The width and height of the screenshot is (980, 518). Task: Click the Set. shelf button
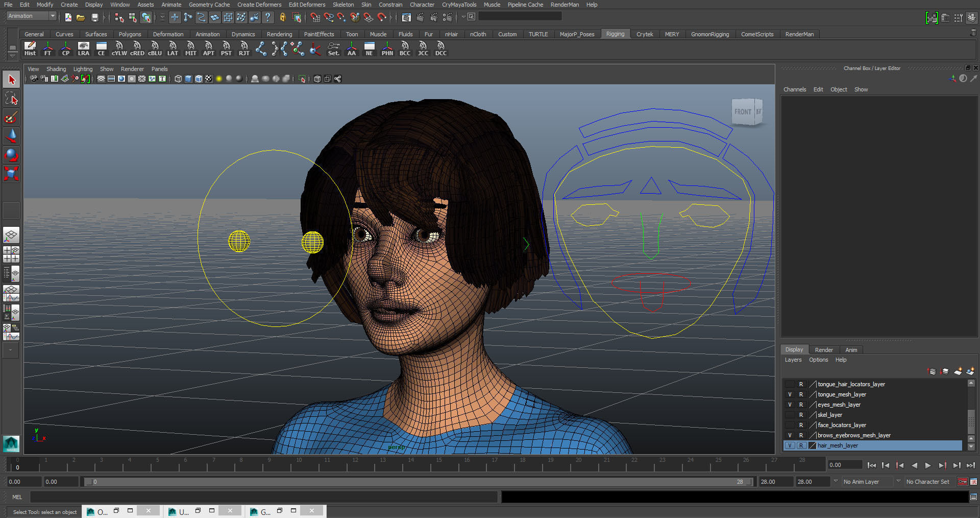click(334, 49)
